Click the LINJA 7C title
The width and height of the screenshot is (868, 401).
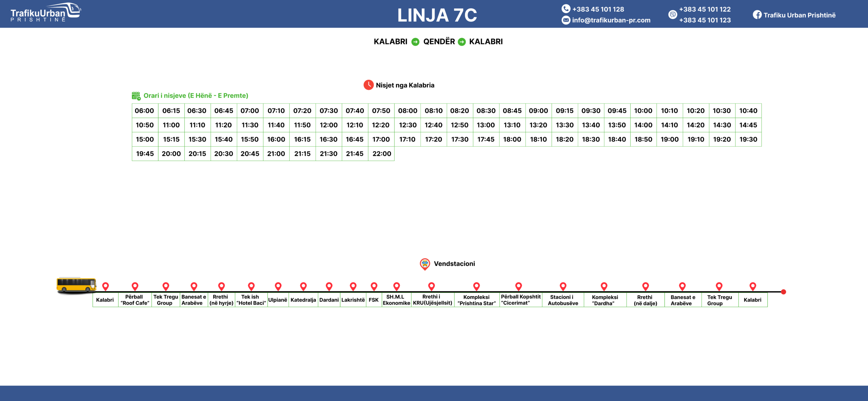pyautogui.click(x=437, y=15)
